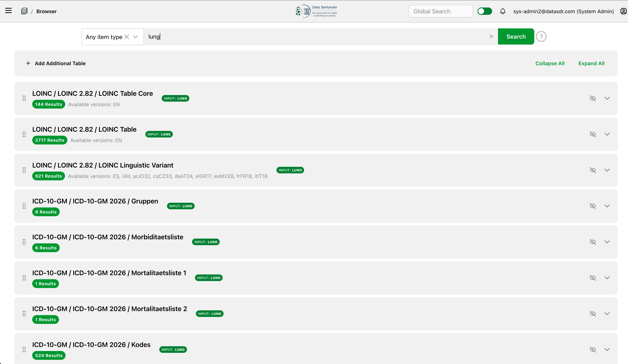Toggle the switch next to Global Search
The width and height of the screenshot is (628, 364).
click(485, 11)
